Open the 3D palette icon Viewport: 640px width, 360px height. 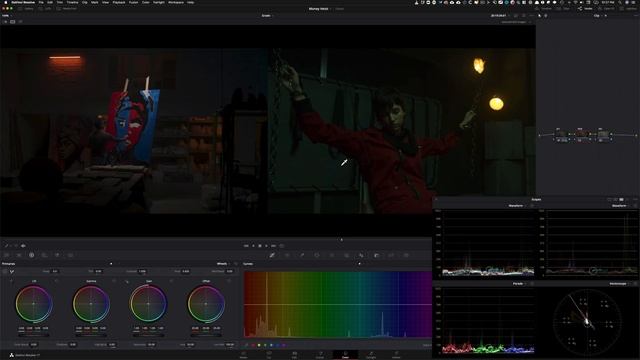point(406,255)
